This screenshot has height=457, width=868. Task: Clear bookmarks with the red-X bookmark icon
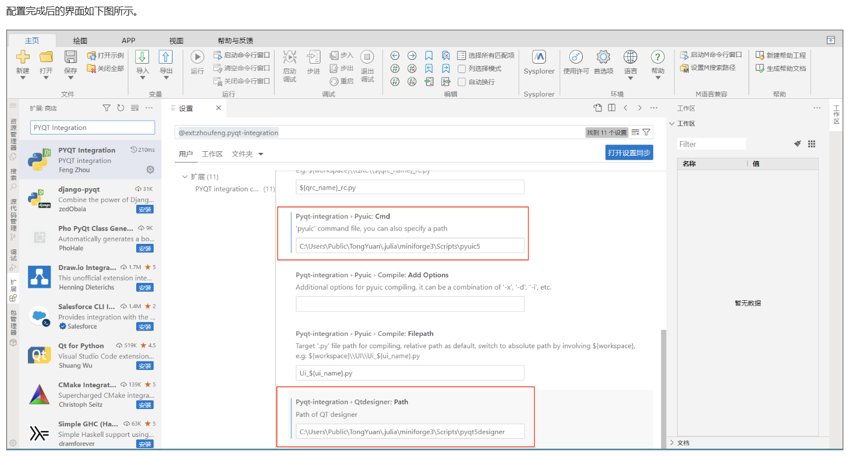pos(446,55)
